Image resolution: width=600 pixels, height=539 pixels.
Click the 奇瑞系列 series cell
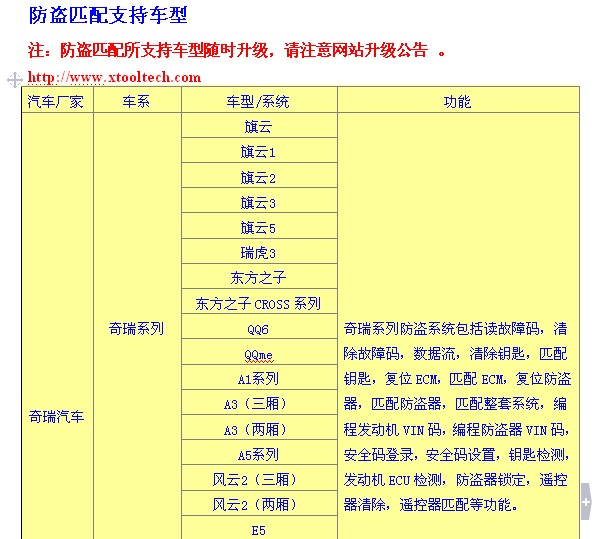pos(136,328)
